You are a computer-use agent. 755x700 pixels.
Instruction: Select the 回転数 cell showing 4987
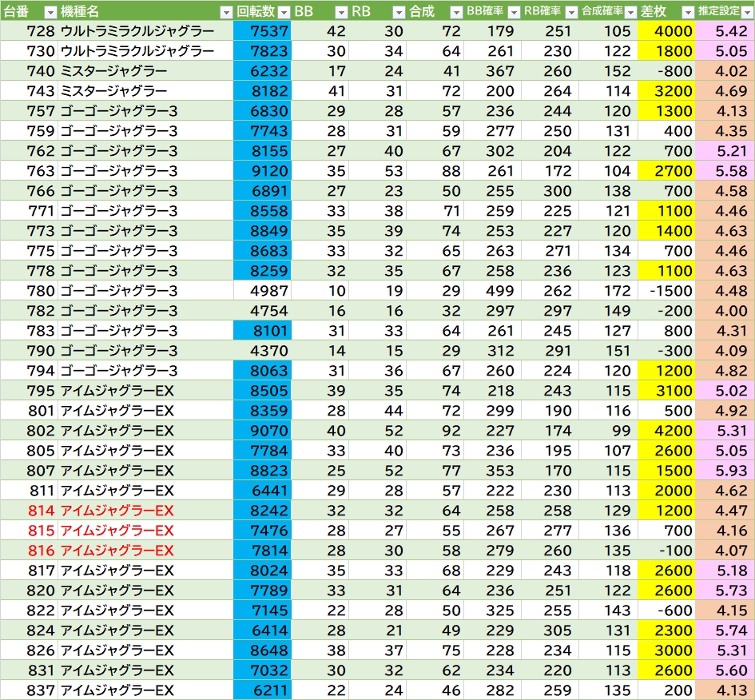(x=262, y=291)
